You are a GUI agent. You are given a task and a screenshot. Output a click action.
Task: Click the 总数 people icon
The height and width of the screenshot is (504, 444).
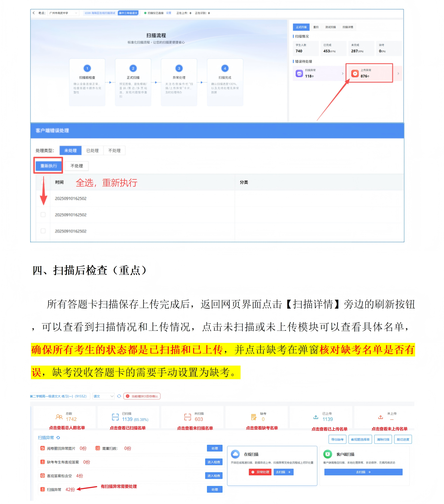click(59, 416)
